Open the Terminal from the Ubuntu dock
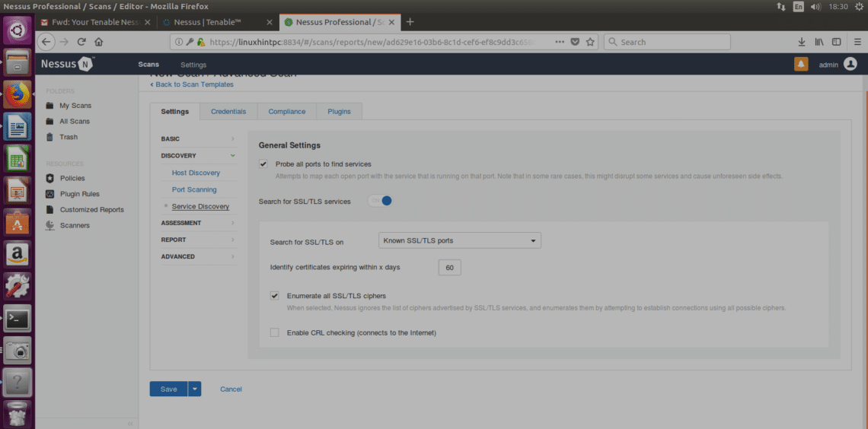 click(18, 319)
